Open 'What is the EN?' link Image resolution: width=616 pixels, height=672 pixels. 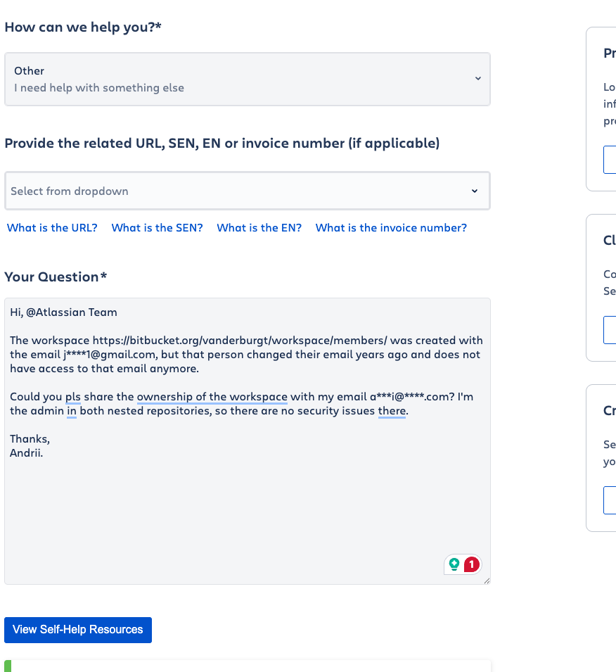(x=259, y=227)
